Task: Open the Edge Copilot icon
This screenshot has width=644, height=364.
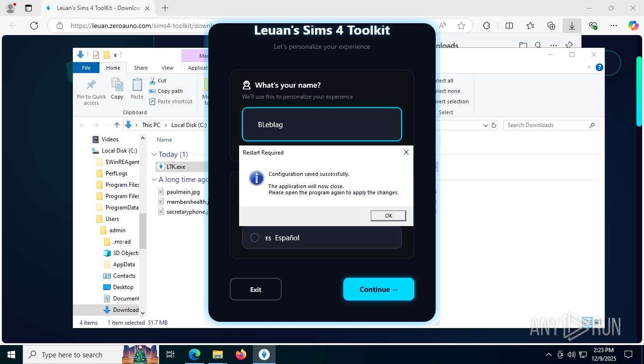Action: click(x=633, y=26)
